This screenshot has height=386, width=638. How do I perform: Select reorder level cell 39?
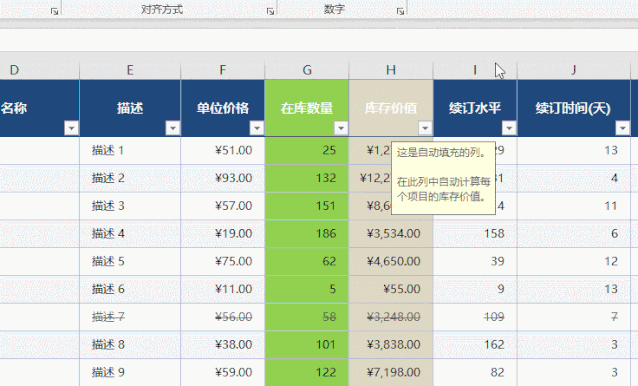coord(475,261)
